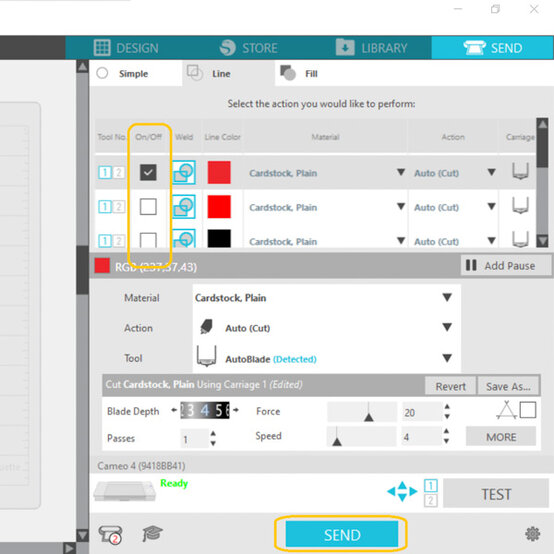Expand the Tool AutoBlade dropdown
This screenshot has height=554, width=554.
[447, 358]
